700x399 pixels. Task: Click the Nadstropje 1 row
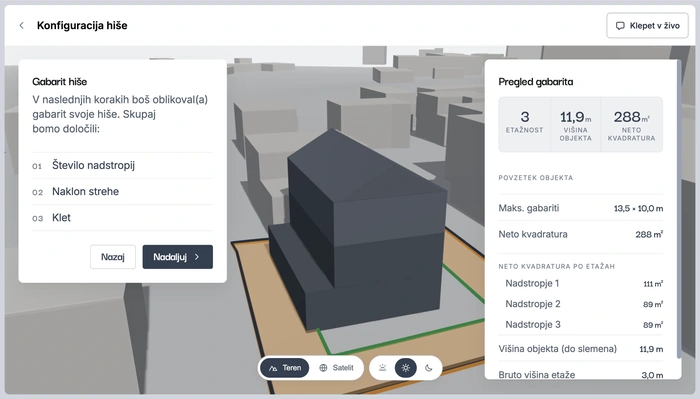coord(580,283)
